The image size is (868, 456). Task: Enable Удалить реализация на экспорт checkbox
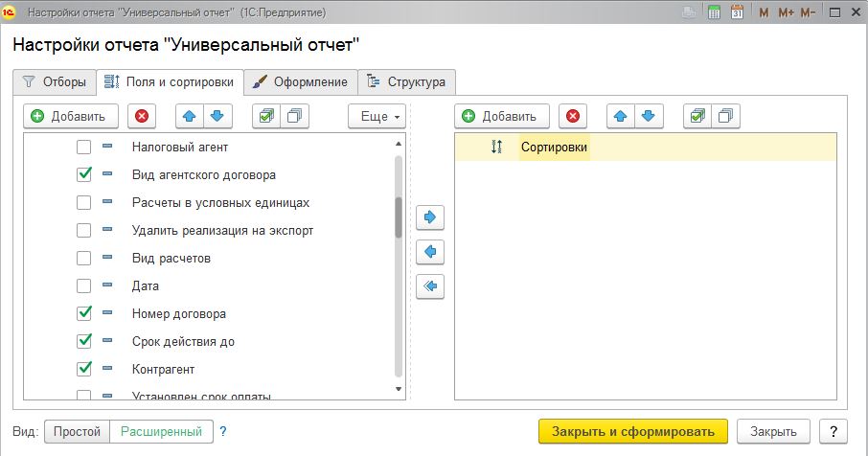click(83, 230)
